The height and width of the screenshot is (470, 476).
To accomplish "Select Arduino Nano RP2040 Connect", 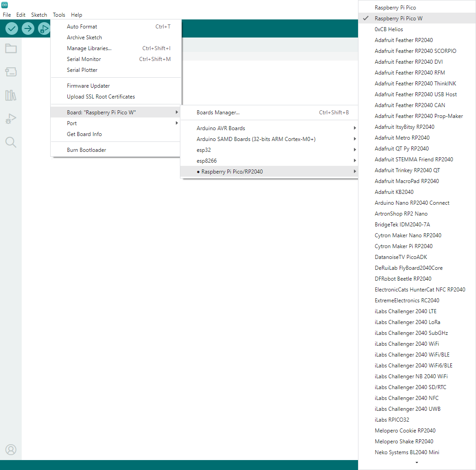I will [x=417, y=203].
